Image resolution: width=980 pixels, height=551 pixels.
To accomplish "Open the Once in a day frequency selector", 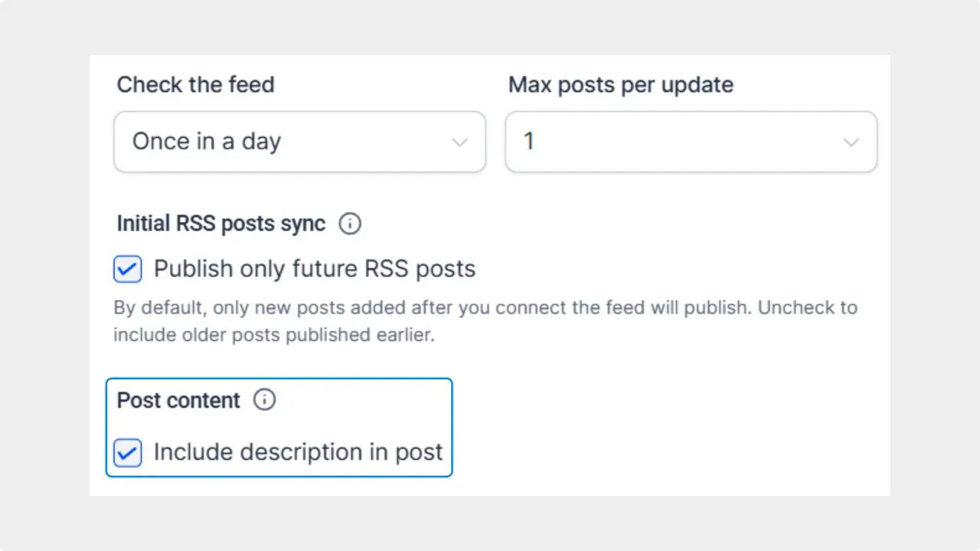I will pos(299,142).
